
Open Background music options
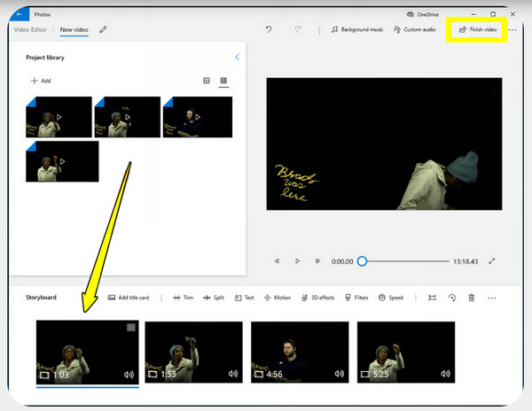pos(356,29)
